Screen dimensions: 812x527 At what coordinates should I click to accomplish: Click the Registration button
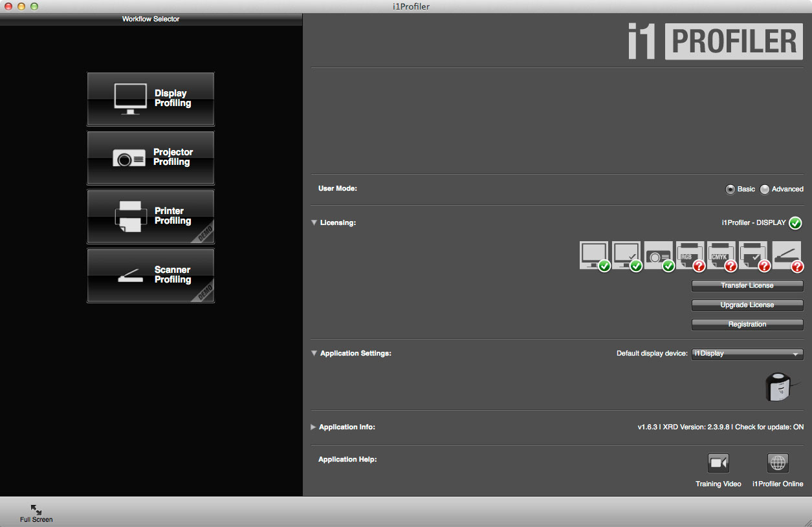pos(747,324)
